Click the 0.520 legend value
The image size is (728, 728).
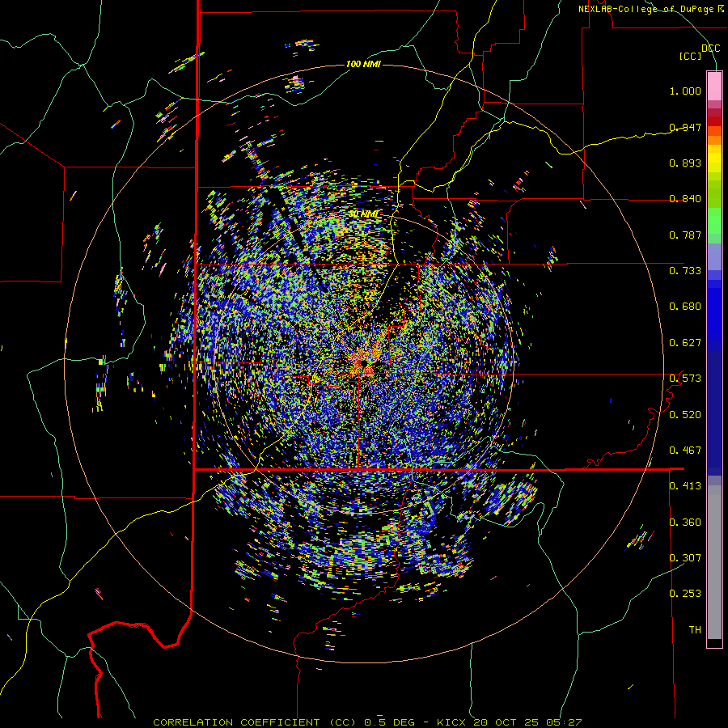(685, 414)
